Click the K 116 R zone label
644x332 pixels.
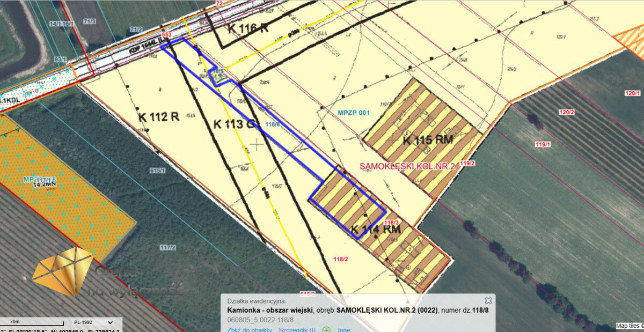[247, 29]
